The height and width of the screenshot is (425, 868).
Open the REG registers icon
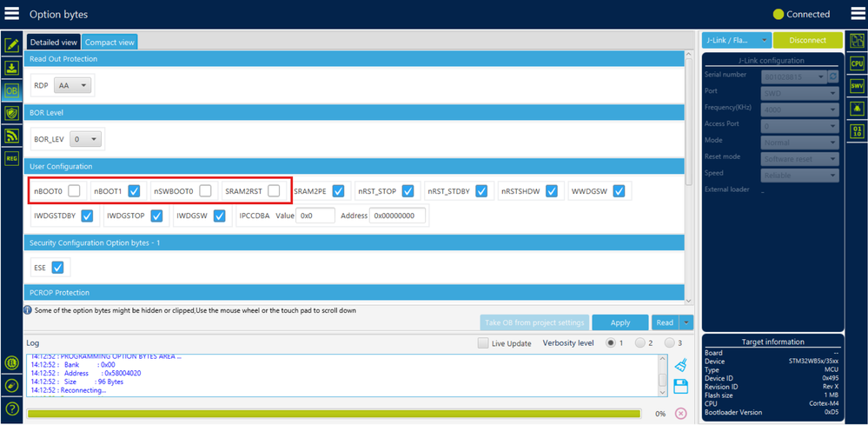coord(11,158)
